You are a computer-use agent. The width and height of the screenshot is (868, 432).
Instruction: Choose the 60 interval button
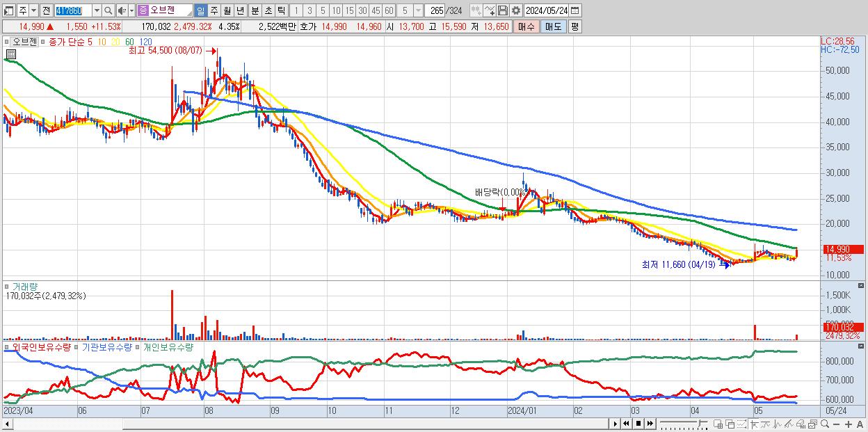(x=389, y=10)
